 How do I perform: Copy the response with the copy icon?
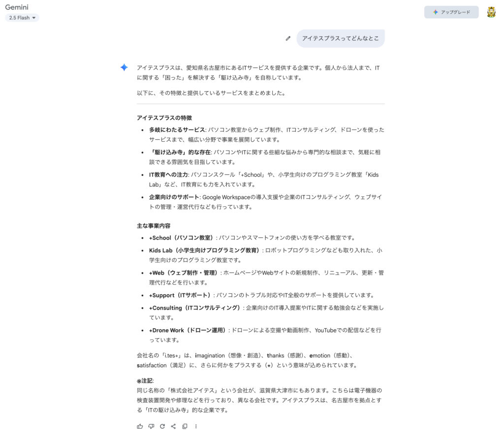[185, 426]
